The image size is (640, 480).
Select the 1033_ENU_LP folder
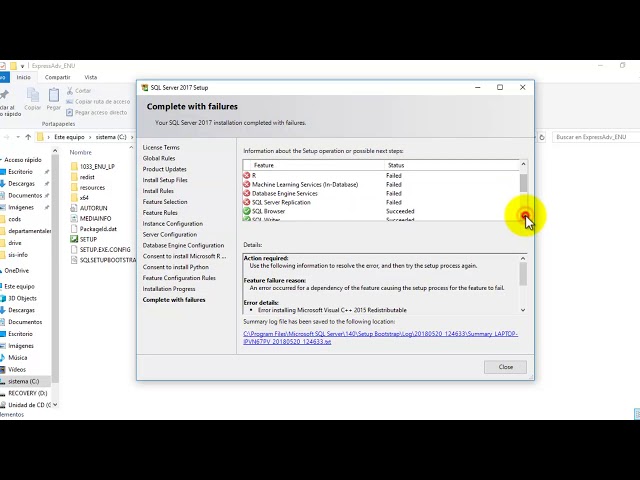click(93, 167)
